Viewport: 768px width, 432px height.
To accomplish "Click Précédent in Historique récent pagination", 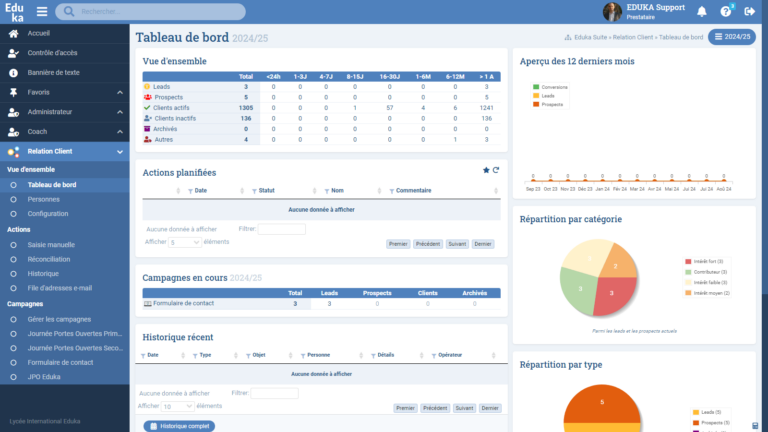I will point(435,408).
